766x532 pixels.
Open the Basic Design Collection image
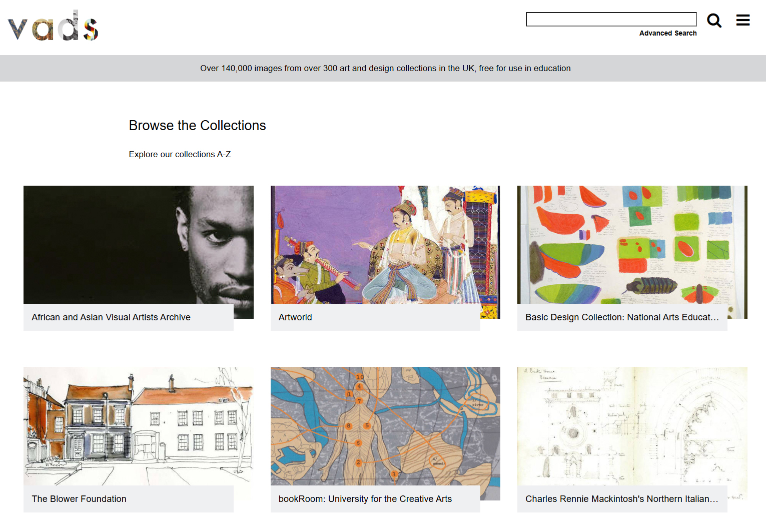(x=632, y=245)
